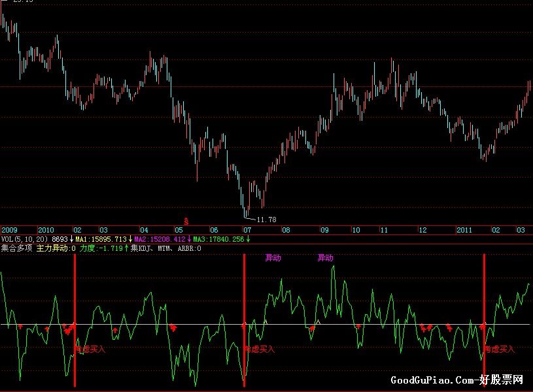
Task: Select the 2010 year timeline cell
Action: pos(46,231)
